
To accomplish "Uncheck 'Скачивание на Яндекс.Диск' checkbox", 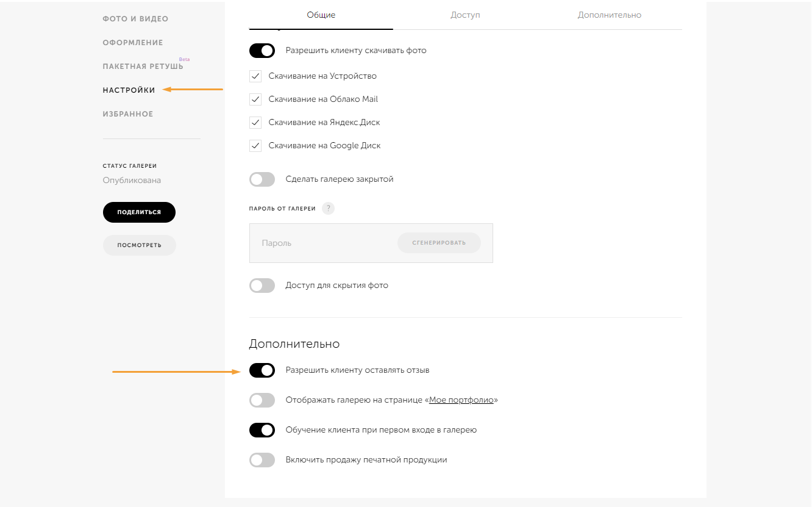I will (x=255, y=123).
